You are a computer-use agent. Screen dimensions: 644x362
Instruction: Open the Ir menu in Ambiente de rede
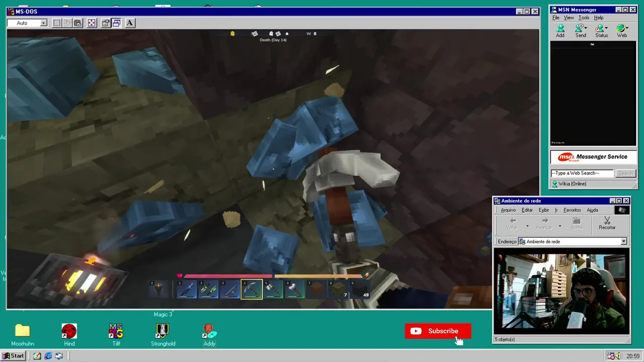(x=556, y=210)
